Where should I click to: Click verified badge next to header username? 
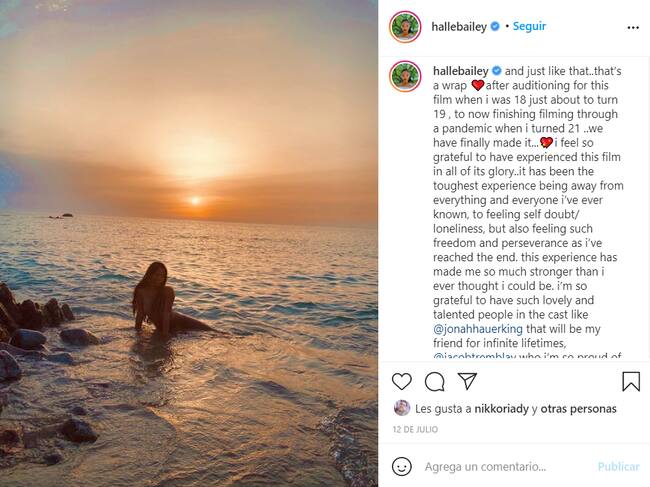pyautogui.click(x=496, y=27)
